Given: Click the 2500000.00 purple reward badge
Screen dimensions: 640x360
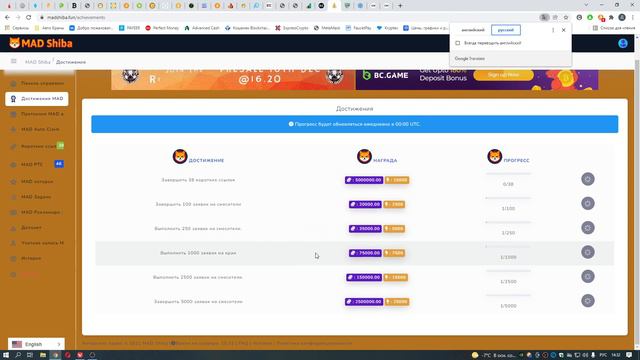Looking at the screenshot, I should click(364, 302).
